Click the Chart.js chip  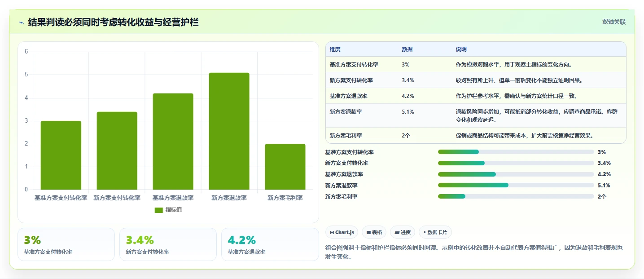pos(342,232)
